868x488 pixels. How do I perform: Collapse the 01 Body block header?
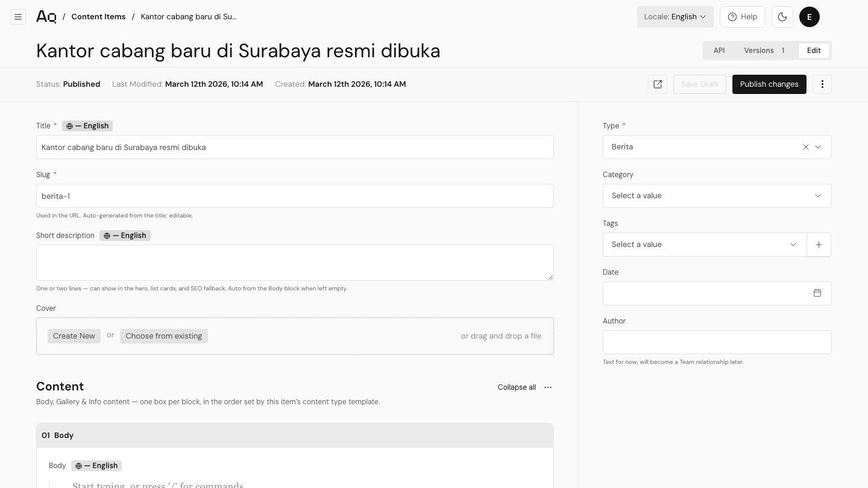295,436
